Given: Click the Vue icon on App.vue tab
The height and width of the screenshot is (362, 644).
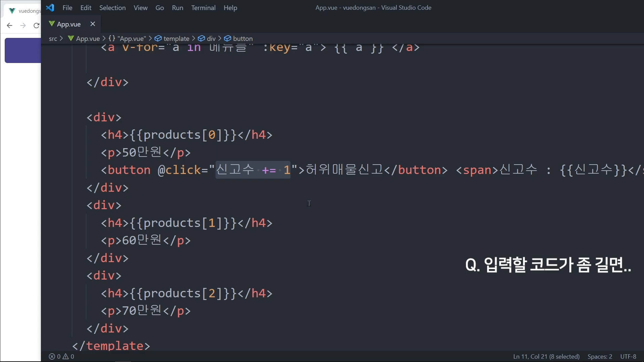Looking at the screenshot, I should tap(52, 24).
